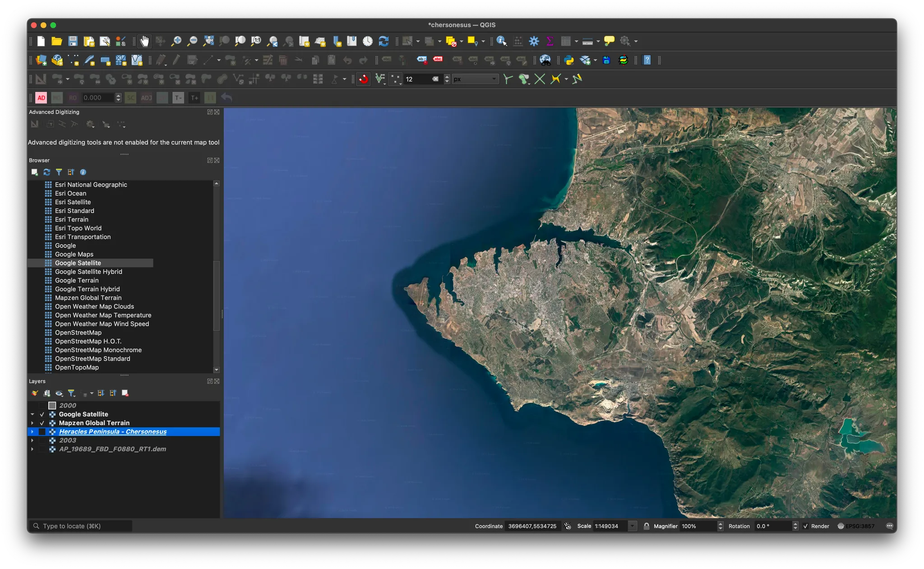924x569 pixels.
Task: Select the Pan Map hand tool
Action: (x=144, y=41)
